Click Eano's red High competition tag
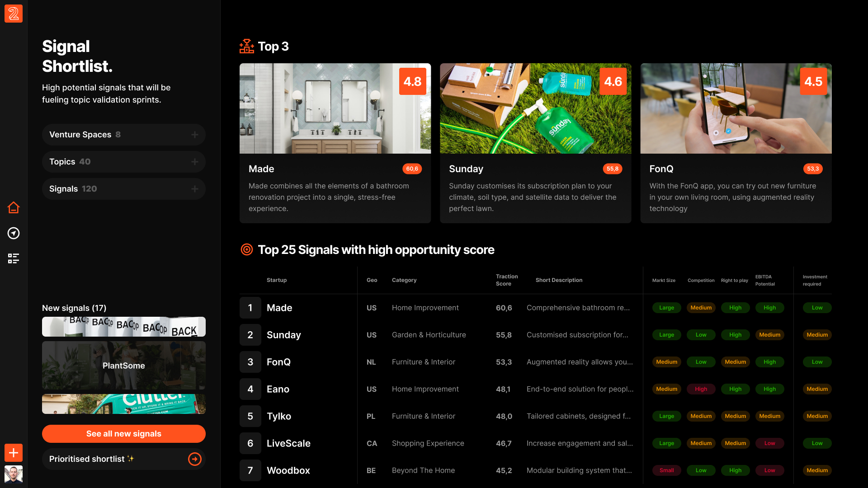The image size is (868, 488). [x=701, y=389]
